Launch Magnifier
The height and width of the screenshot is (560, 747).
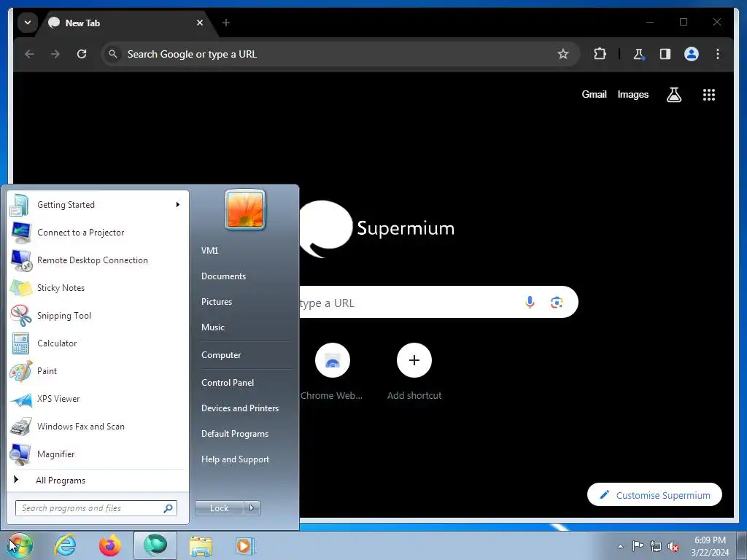(x=98, y=454)
